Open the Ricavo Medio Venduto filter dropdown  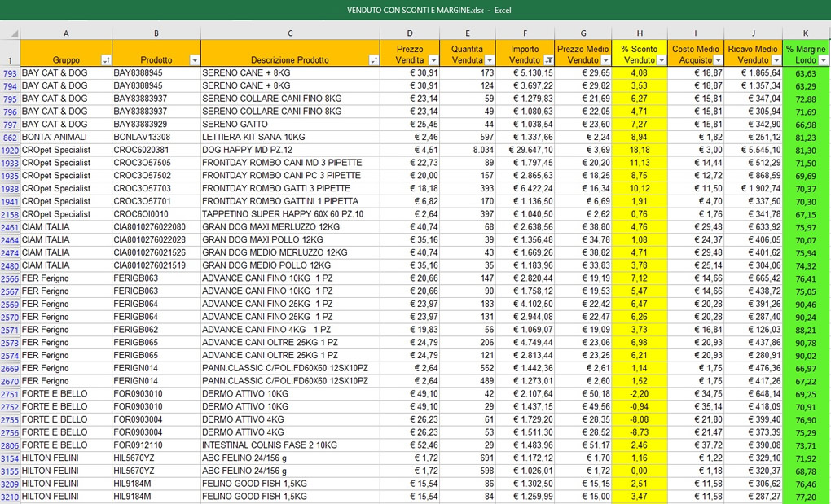pyautogui.click(x=776, y=60)
